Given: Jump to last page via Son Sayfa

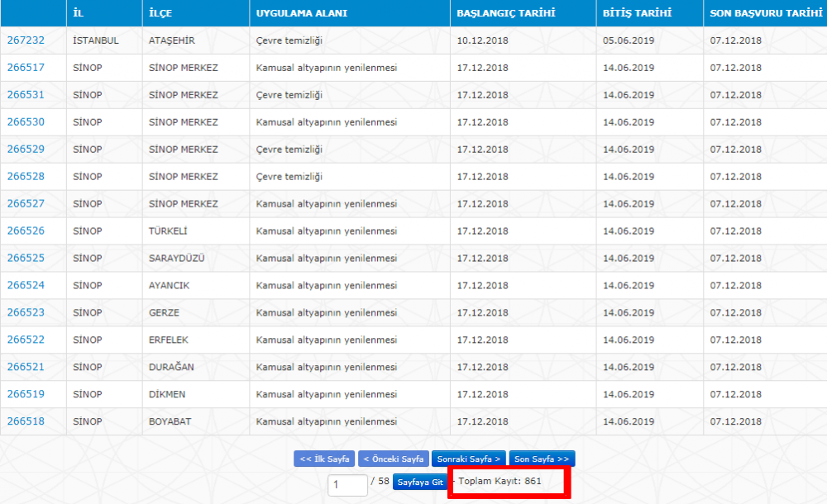Looking at the screenshot, I should (542, 459).
